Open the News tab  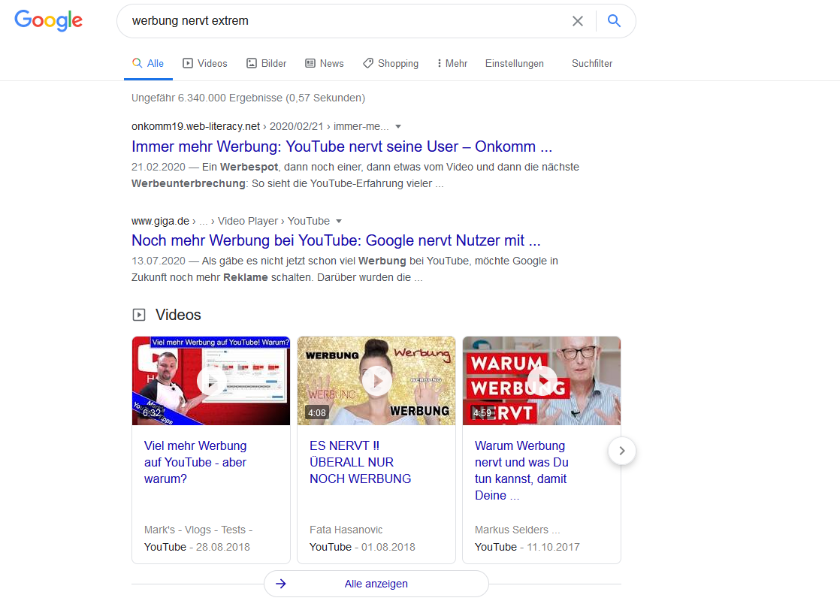pyautogui.click(x=324, y=63)
